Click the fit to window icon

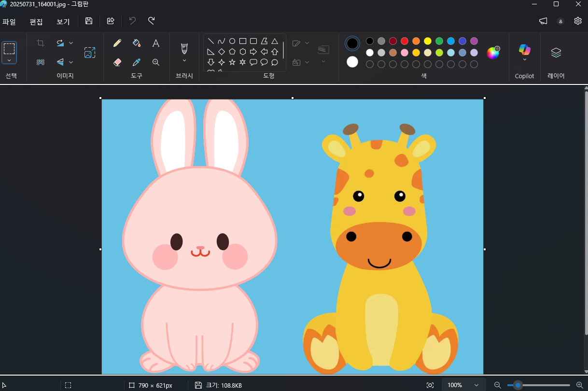pyautogui.click(x=430, y=385)
